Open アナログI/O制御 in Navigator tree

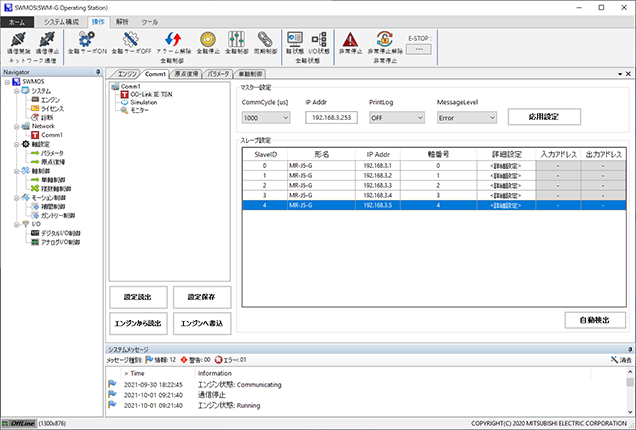(x=56, y=242)
